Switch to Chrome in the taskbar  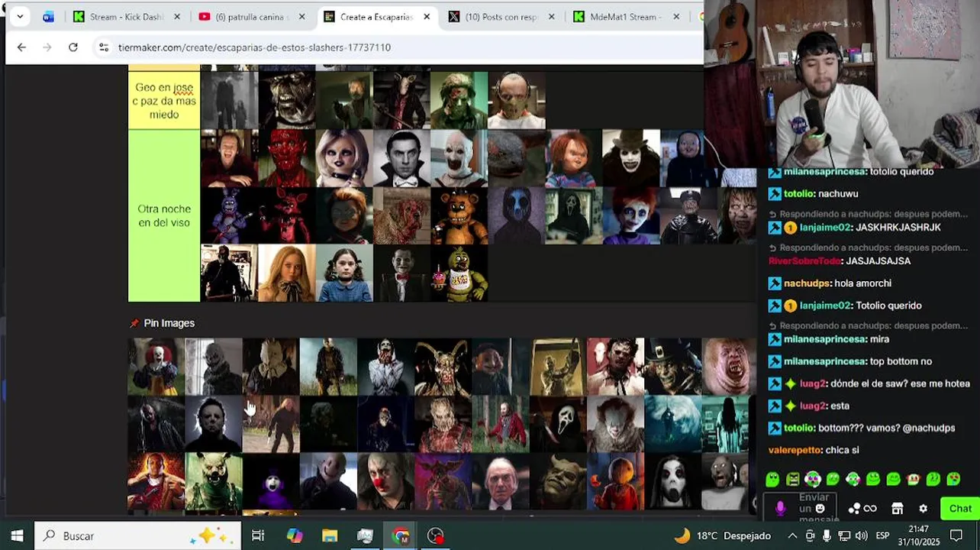(x=401, y=535)
